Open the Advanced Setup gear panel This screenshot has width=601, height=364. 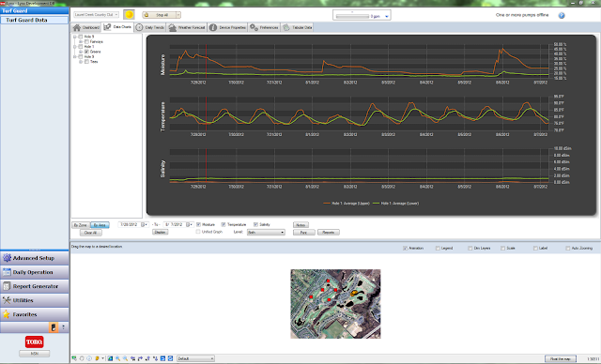(35, 258)
